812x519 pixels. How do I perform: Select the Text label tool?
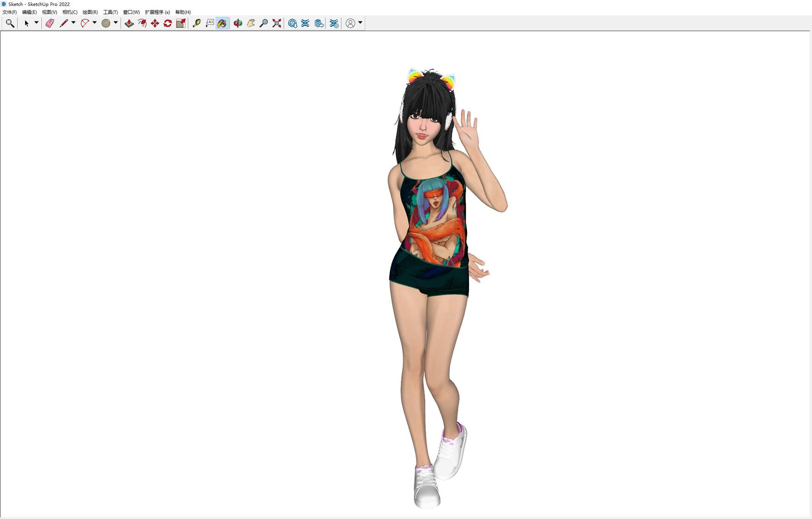209,23
